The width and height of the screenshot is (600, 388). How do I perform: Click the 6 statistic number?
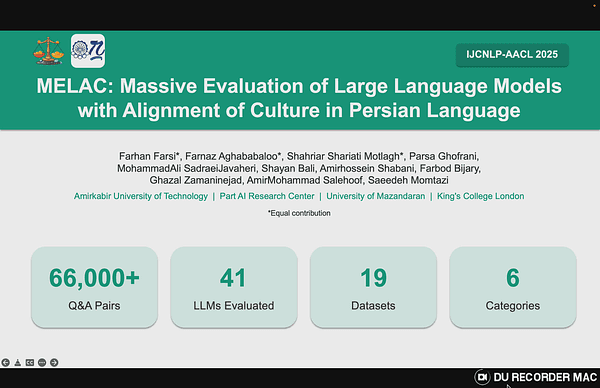pyautogui.click(x=513, y=278)
